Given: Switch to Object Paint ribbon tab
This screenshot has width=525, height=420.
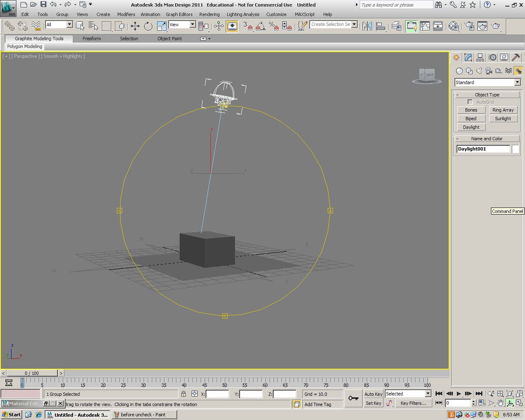Looking at the screenshot, I should click(x=170, y=39).
